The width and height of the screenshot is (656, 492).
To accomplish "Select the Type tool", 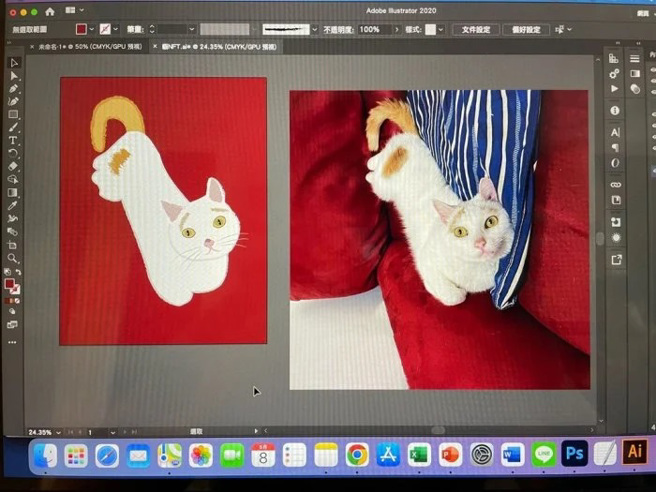I will [x=13, y=141].
